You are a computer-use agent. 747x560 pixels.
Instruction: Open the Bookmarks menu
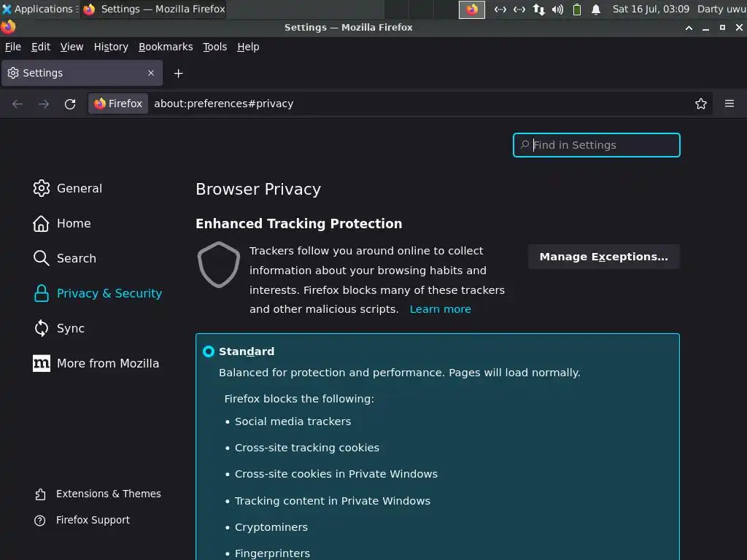click(166, 47)
